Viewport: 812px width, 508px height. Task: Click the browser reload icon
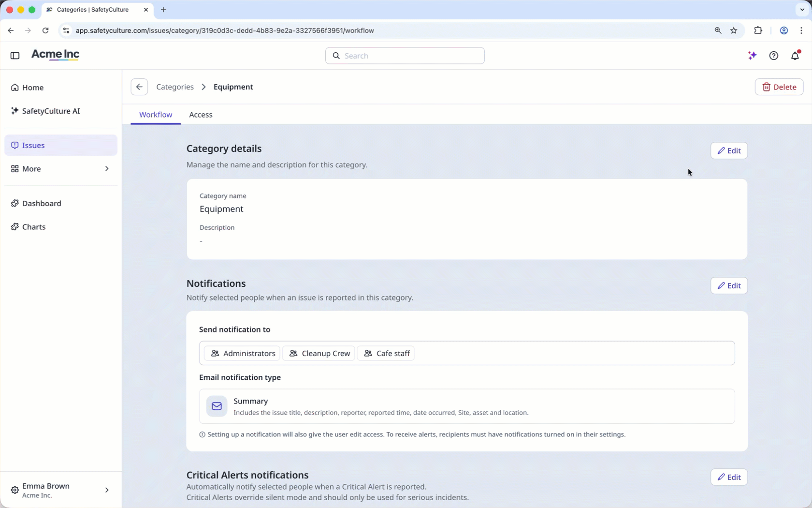point(45,30)
